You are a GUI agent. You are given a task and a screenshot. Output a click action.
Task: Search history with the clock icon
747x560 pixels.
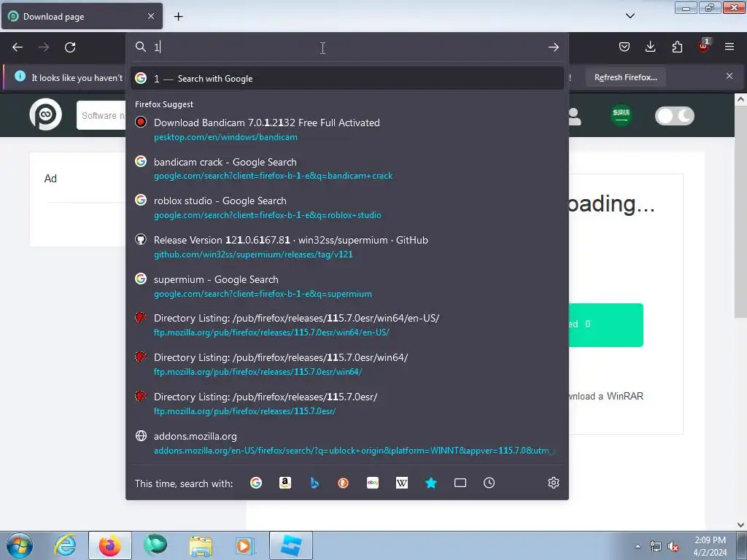[x=489, y=483]
